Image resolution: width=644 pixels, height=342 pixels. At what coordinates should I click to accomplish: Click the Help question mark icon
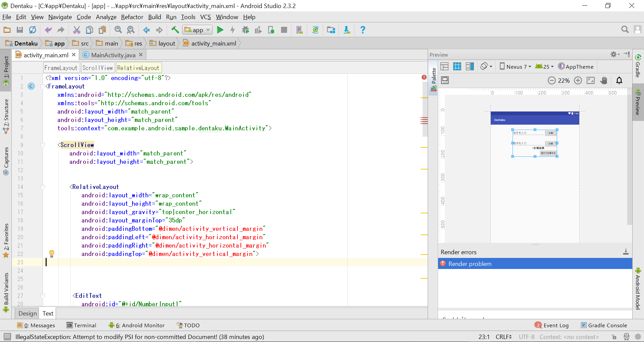pyautogui.click(x=363, y=30)
